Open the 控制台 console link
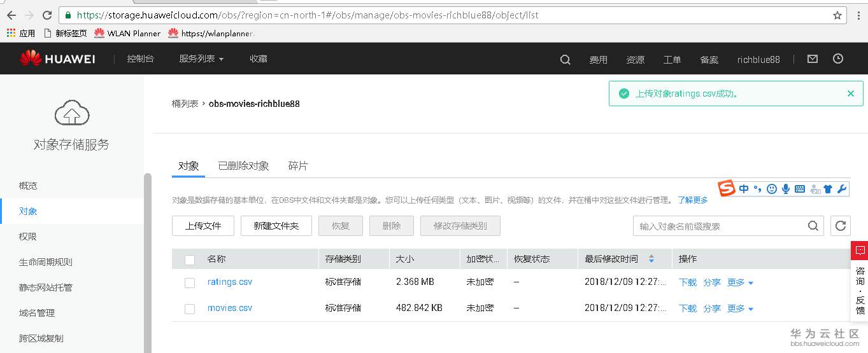Viewport: 868px width, 353px height. (x=140, y=59)
